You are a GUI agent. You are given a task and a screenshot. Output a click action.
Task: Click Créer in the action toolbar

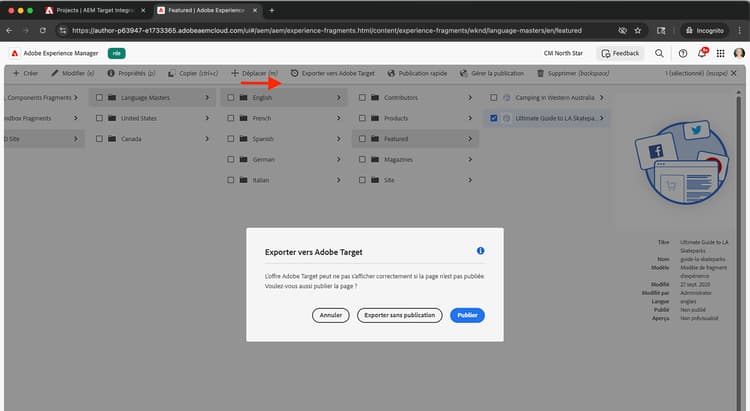coord(25,73)
